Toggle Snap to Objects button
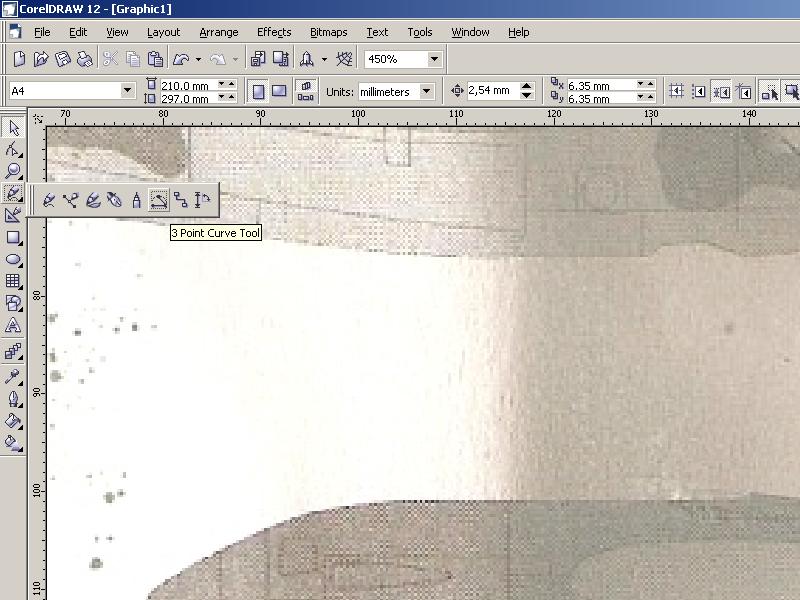The width and height of the screenshot is (800, 600). (x=721, y=91)
